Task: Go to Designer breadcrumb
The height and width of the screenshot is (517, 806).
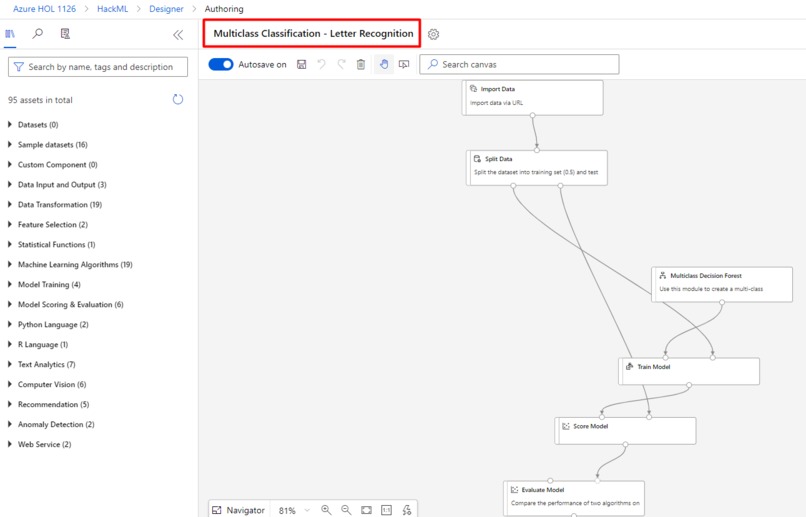Action: (x=166, y=9)
